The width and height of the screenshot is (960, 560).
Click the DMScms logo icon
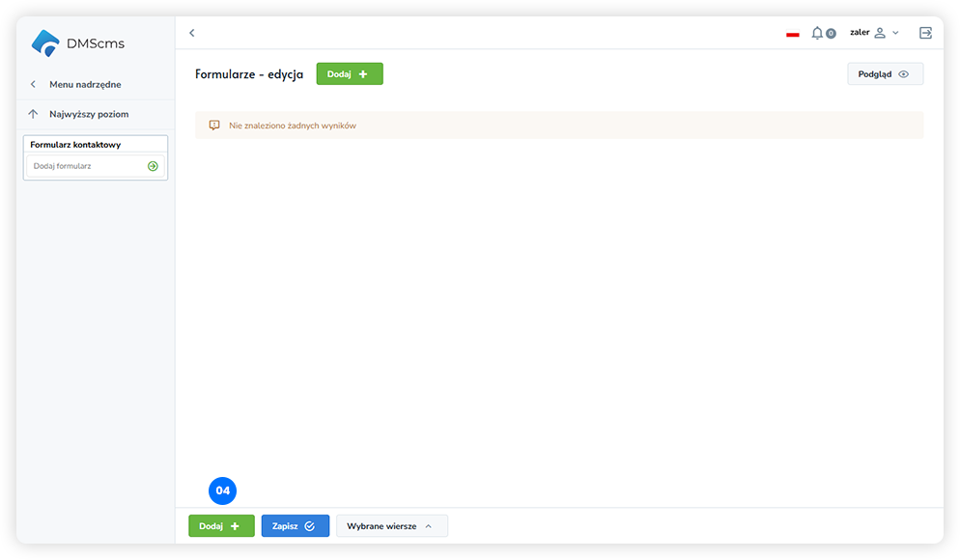tap(45, 43)
